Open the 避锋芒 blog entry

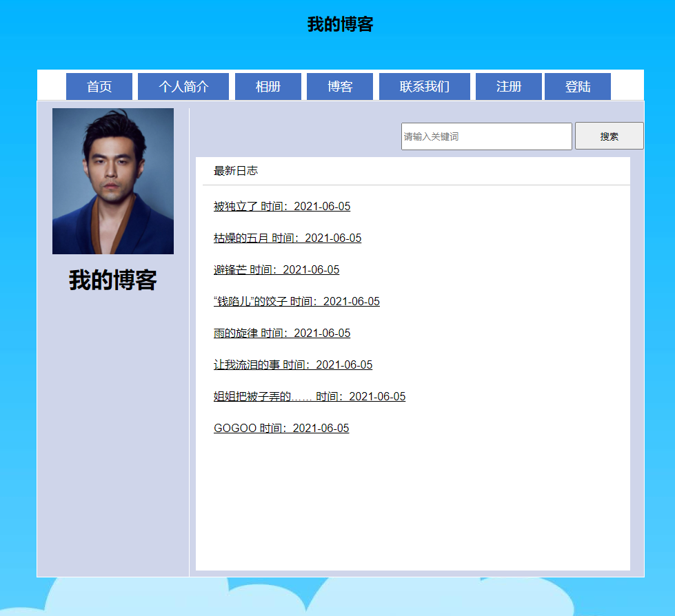(276, 269)
